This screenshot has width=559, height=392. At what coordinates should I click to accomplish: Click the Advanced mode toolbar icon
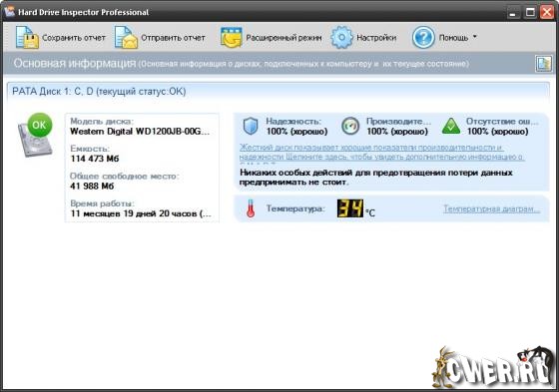tap(231, 37)
